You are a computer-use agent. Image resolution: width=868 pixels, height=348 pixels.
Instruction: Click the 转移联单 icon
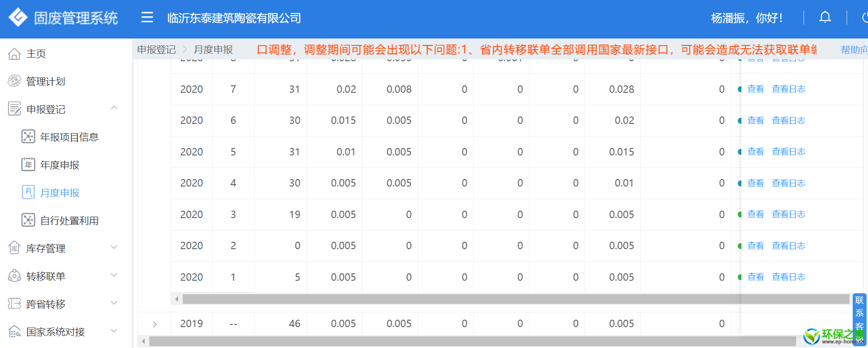[x=14, y=276]
